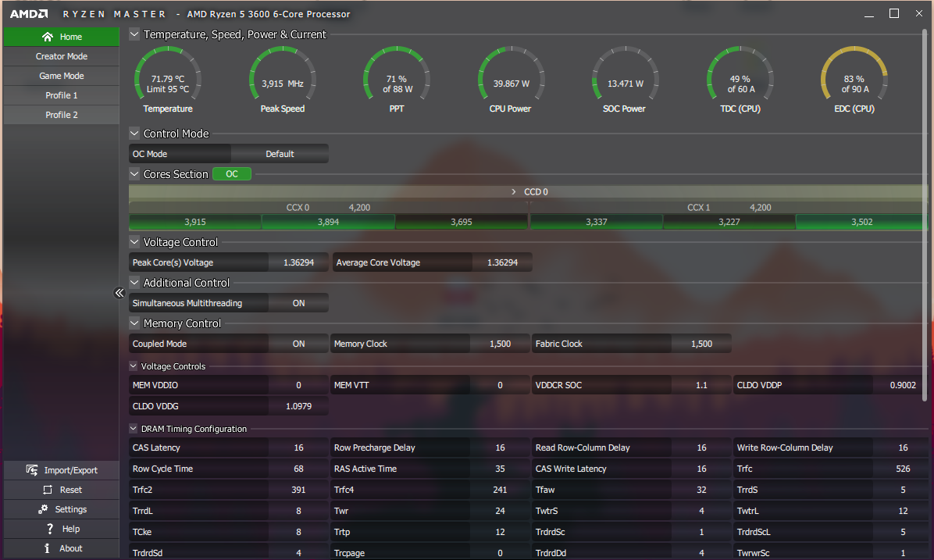Open the About page label
934x560 pixels.
(x=71, y=548)
